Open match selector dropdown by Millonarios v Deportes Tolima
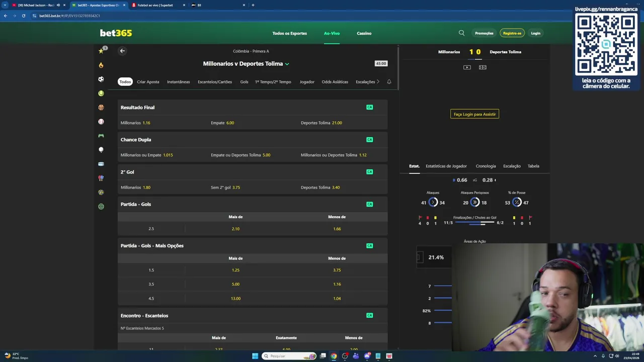Image resolution: width=644 pixels, height=362 pixels. (x=287, y=64)
